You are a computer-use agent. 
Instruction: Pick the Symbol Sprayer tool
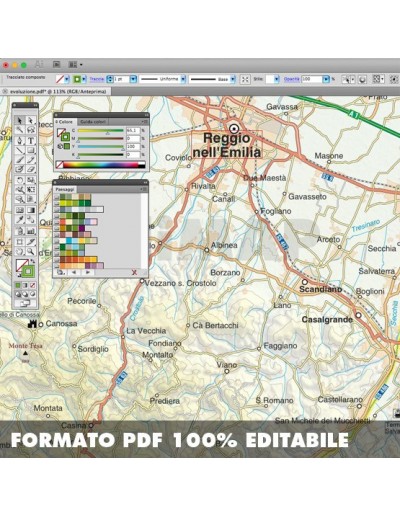[20, 231]
